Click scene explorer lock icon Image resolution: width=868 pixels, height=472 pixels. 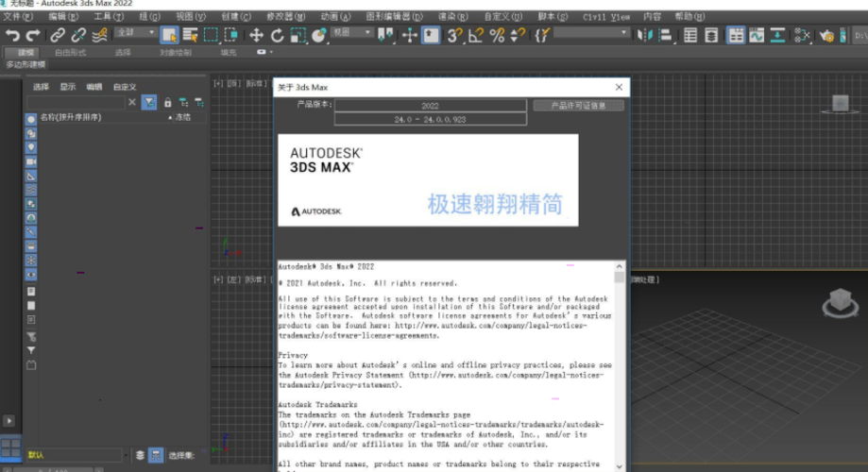coord(167,102)
